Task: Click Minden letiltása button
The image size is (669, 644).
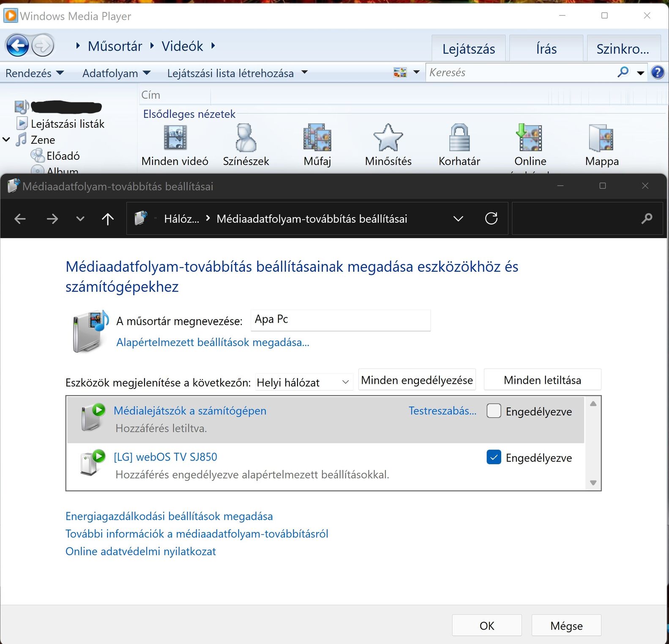Action: coord(542,380)
